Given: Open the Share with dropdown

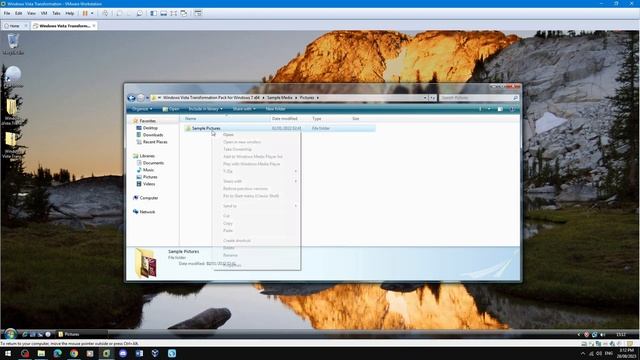Looking at the screenshot, I should click(244, 109).
